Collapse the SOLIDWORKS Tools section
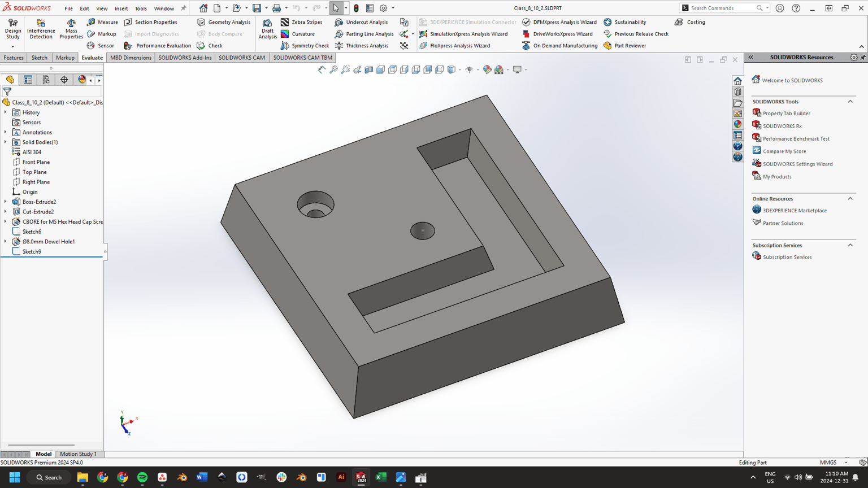 point(850,102)
